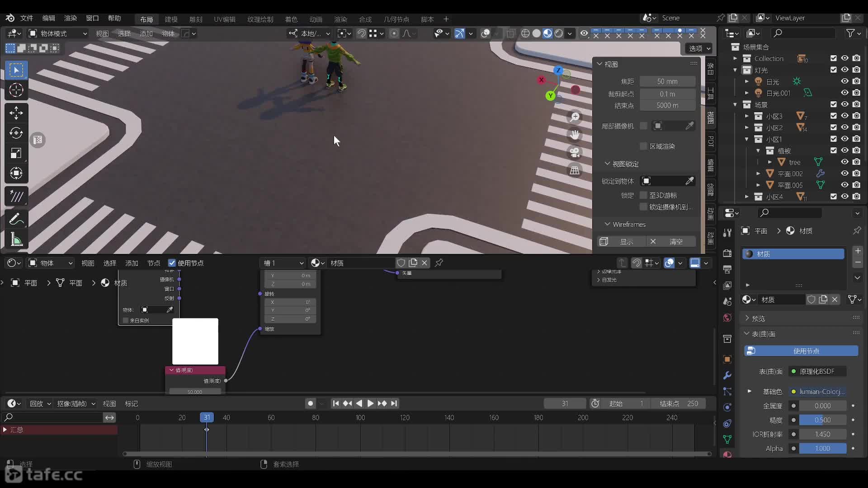Select the Scale tool

click(x=16, y=153)
